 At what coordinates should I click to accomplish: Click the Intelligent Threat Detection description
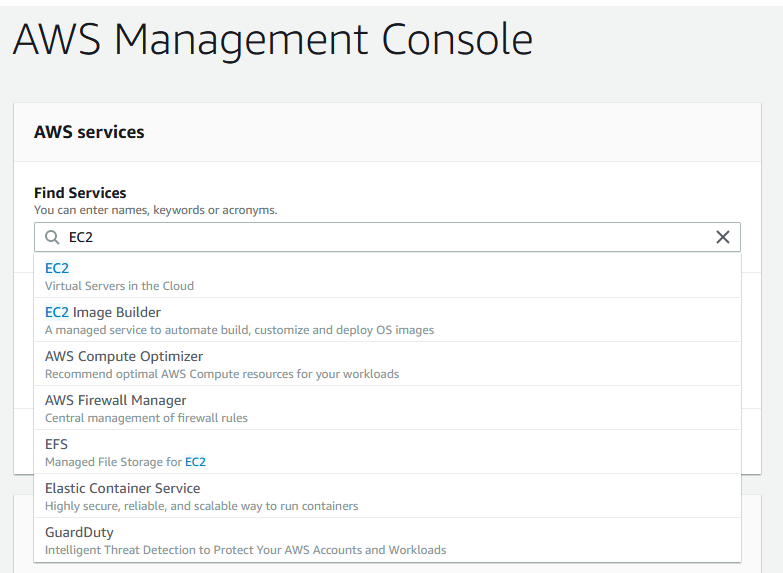tap(246, 550)
